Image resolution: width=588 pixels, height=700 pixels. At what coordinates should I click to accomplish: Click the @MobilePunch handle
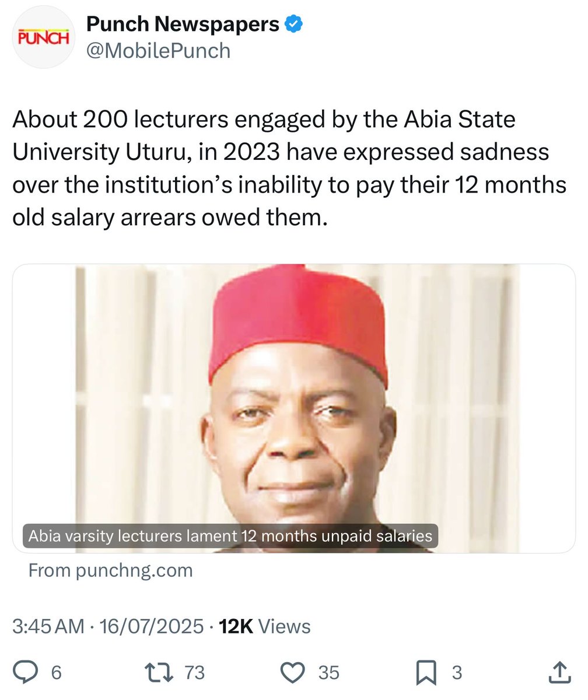pos(158,51)
